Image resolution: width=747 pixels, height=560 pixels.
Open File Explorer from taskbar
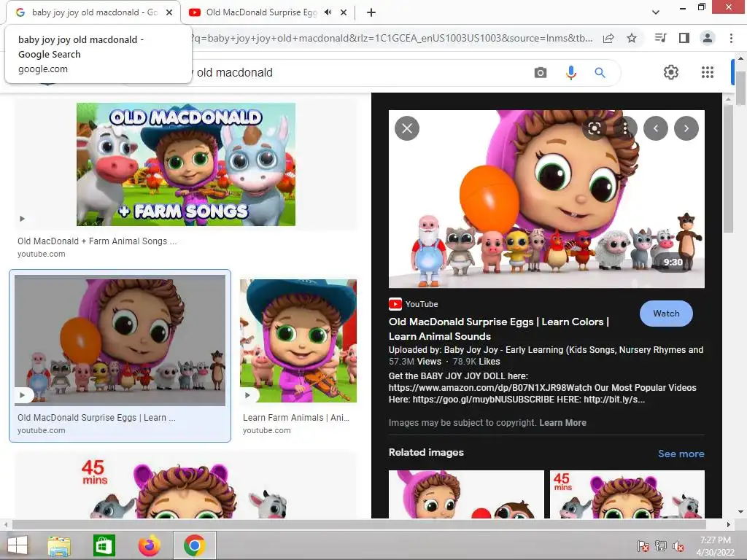tap(59, 545)
